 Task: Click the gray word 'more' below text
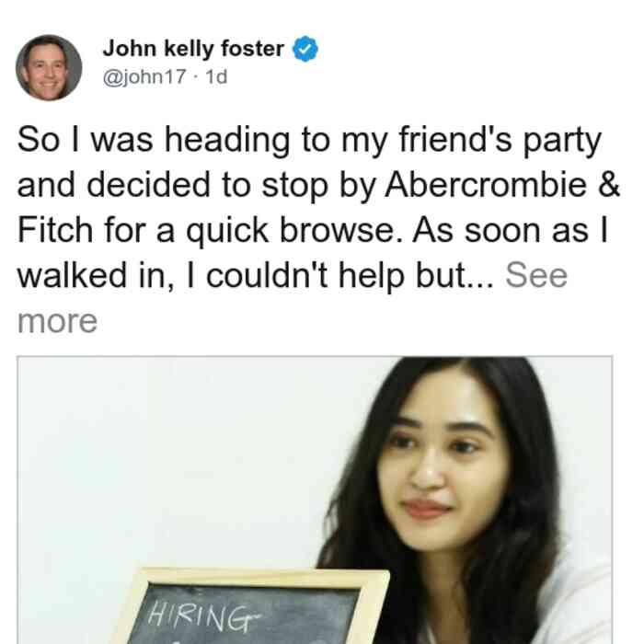(57, 321)
